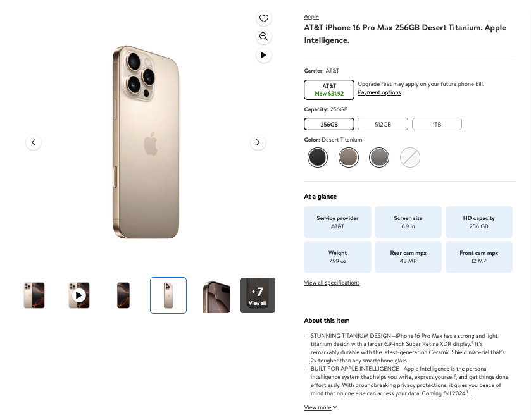Pick the unavailable white crossed-out color swatch

(x=410, y=157)
